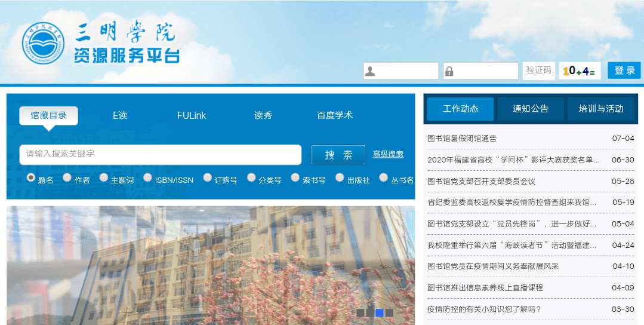Click the highlighted blue carousel indicator
Viewport: 644px width, 325px height.
click(x=380, y=312)
